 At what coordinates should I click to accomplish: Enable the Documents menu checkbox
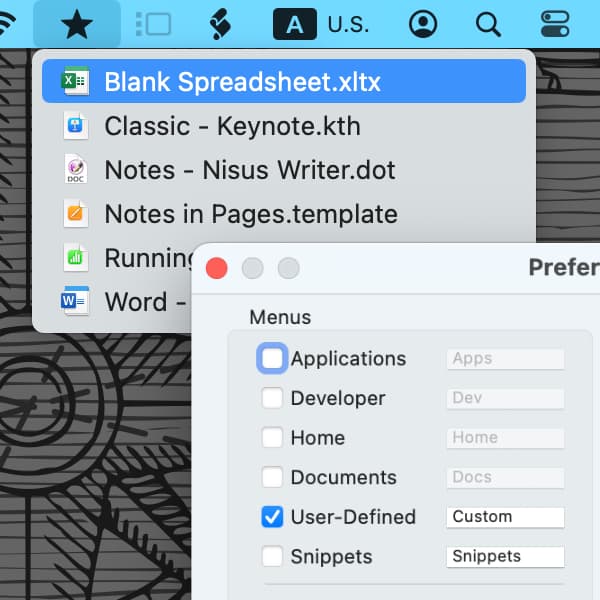272,477
